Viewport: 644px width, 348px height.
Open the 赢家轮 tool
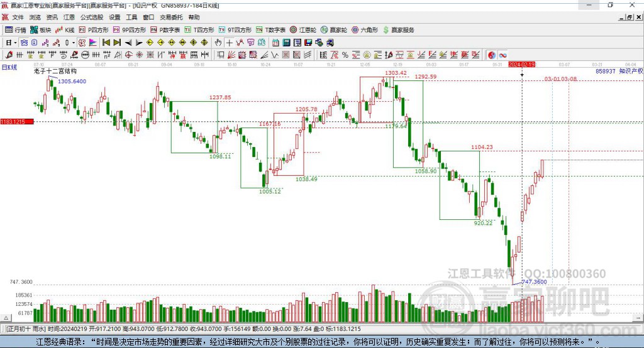tap(334, 30)
